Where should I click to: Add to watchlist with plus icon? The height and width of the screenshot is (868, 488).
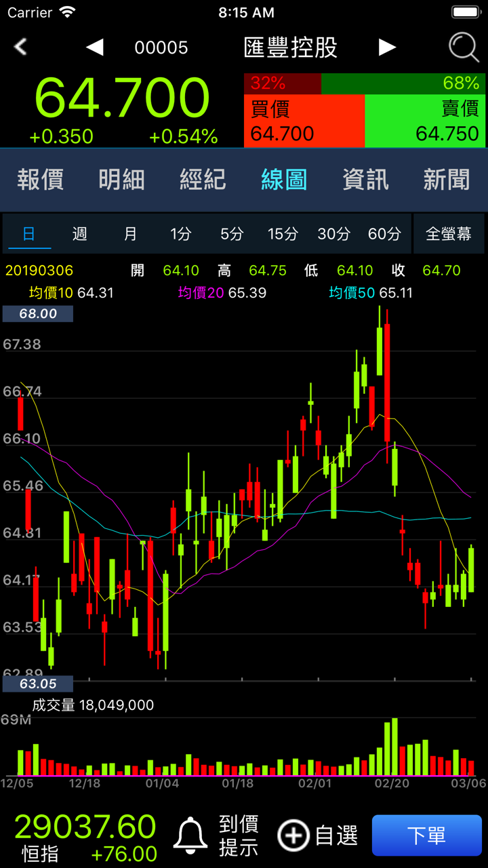coord(293,835)
